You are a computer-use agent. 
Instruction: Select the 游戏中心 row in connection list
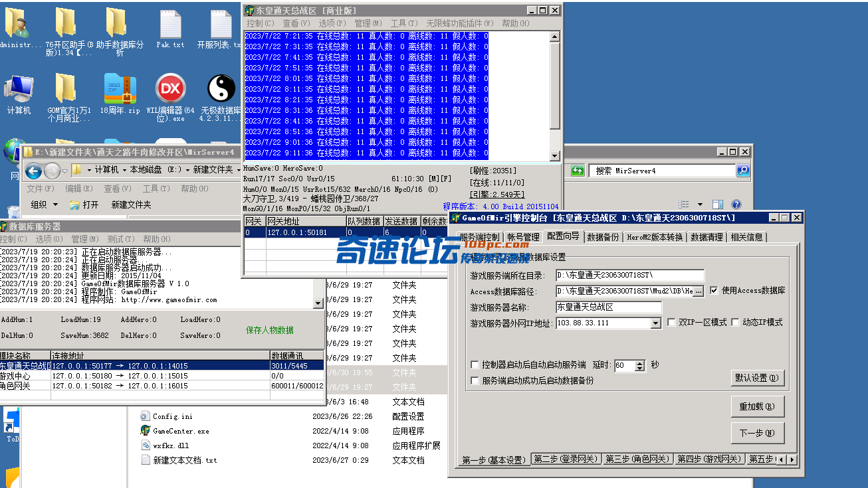[162, 376]
